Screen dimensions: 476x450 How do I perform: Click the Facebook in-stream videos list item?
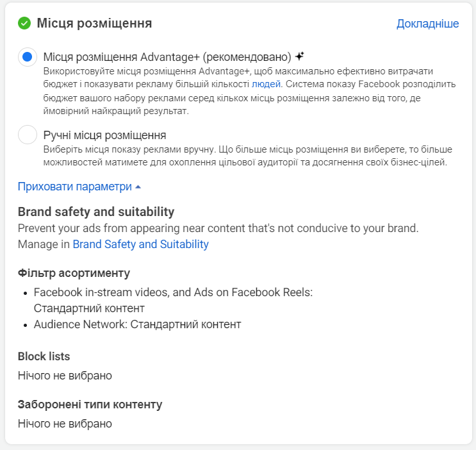(173, 292)
